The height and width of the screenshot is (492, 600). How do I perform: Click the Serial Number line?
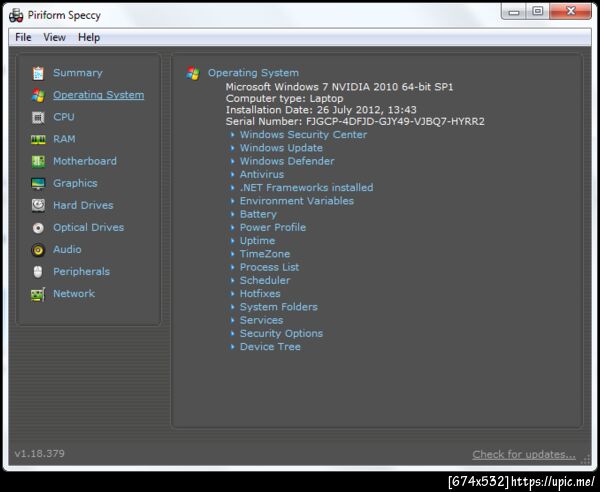[355, 122]
